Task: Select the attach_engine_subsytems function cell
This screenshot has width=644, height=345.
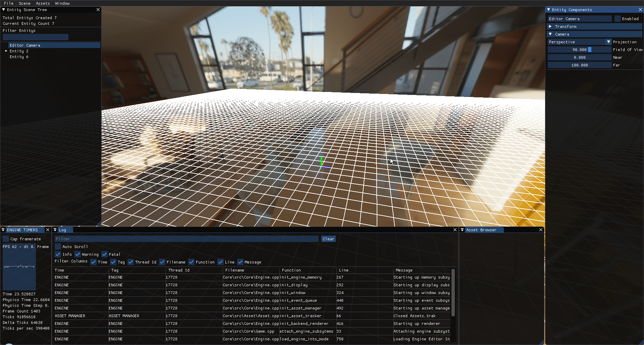Action: click(x=307, y=332)
